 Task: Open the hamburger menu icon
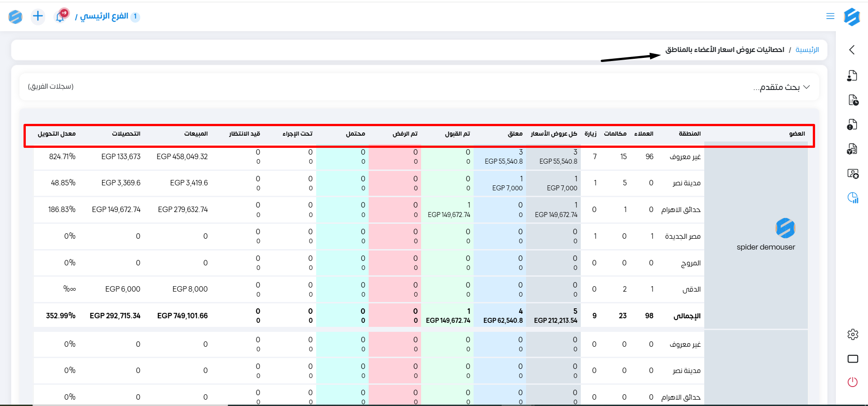[x=830, y=16]
